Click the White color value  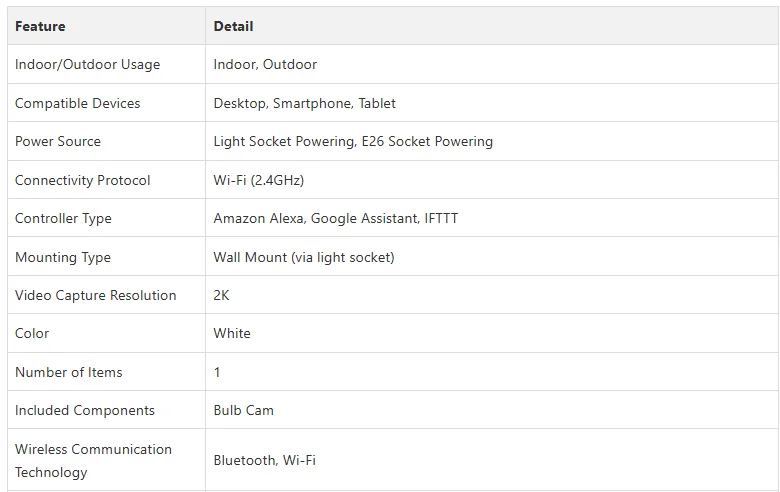tap(232, 333)
